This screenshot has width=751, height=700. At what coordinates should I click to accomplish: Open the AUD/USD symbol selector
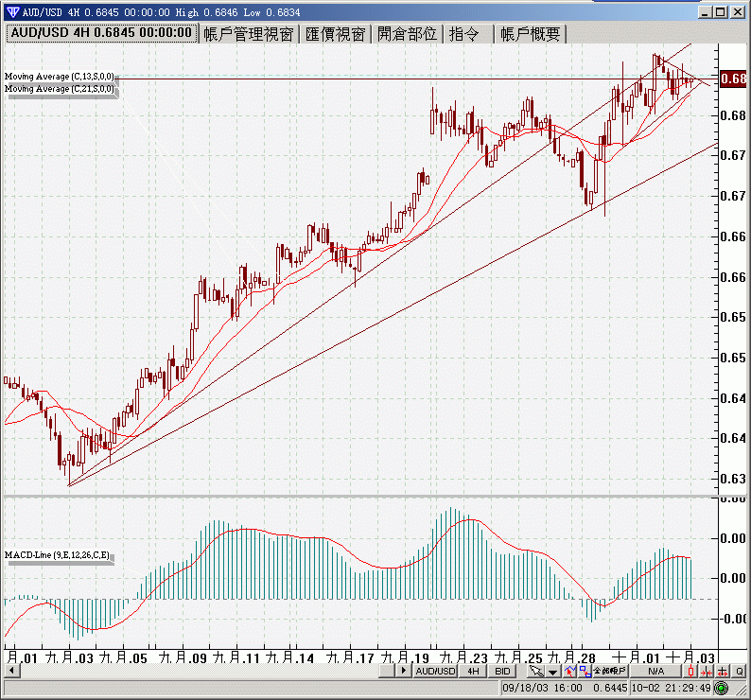[435, 672]
